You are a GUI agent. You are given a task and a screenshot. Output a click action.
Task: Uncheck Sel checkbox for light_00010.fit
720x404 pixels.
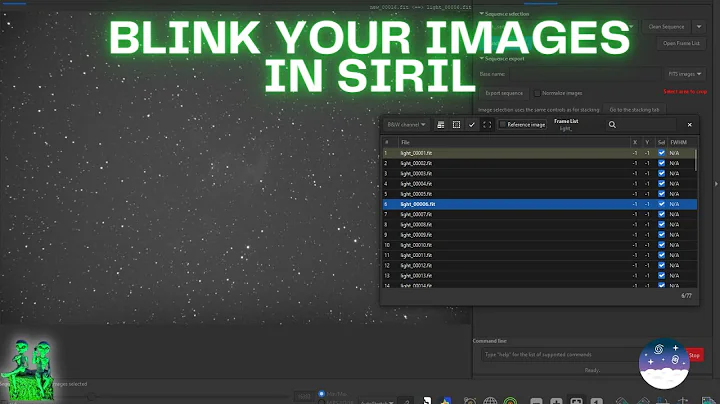[x=661, y=245]
